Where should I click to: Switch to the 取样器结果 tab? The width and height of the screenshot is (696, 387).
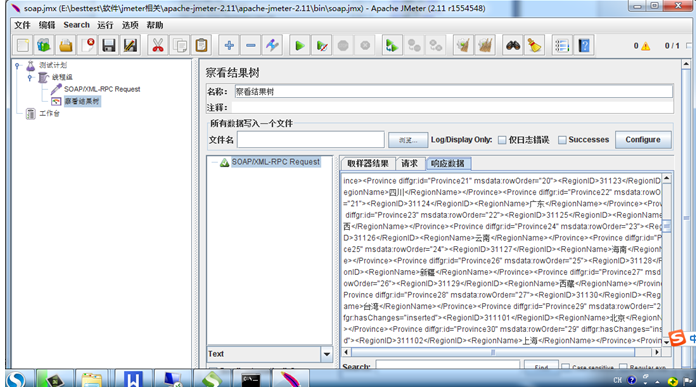pyautogui.click(x=368, y=163)
